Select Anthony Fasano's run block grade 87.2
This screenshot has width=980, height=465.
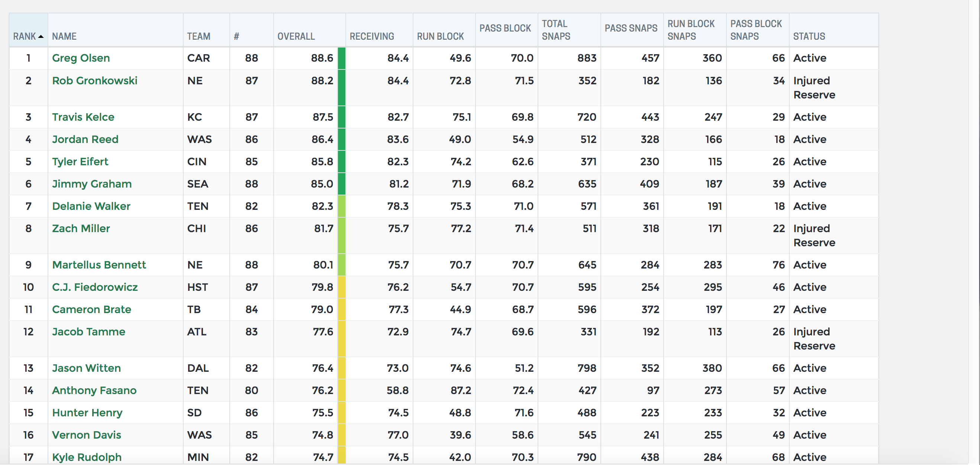point(461,391)
